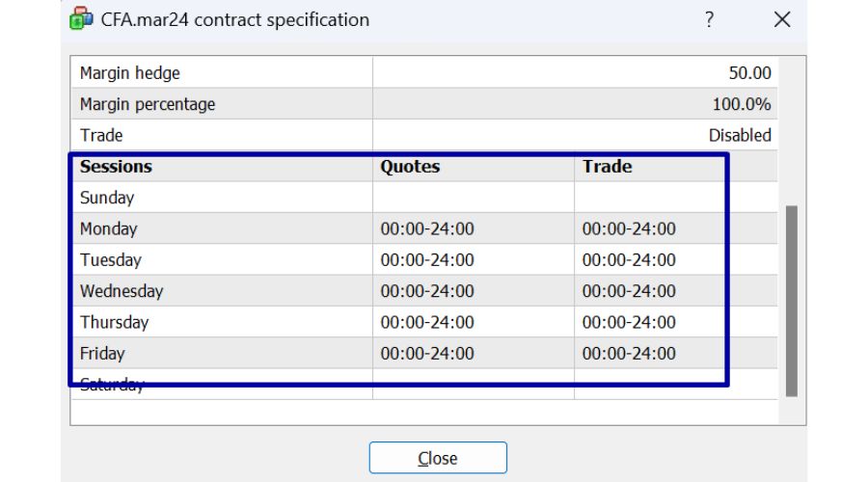
Task: Select the Margin percentage row
Action: (x=148, y=104)
